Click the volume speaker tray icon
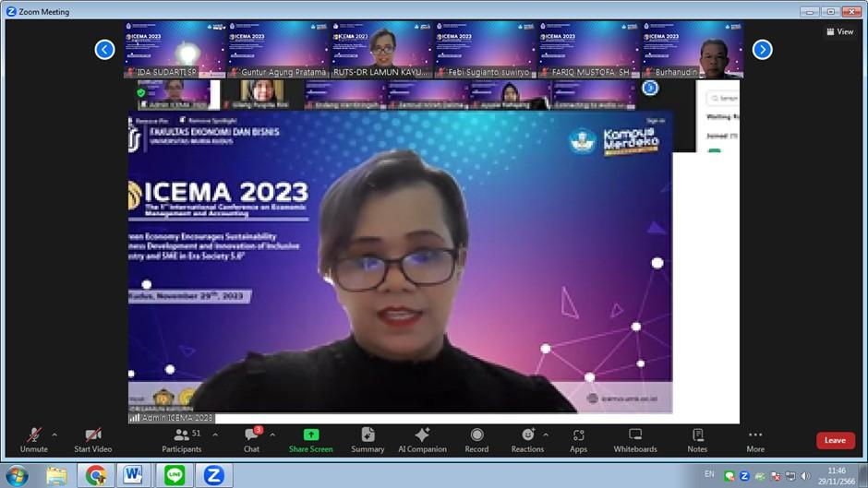Viewport: 868px width, 488px height. (805, 476)
